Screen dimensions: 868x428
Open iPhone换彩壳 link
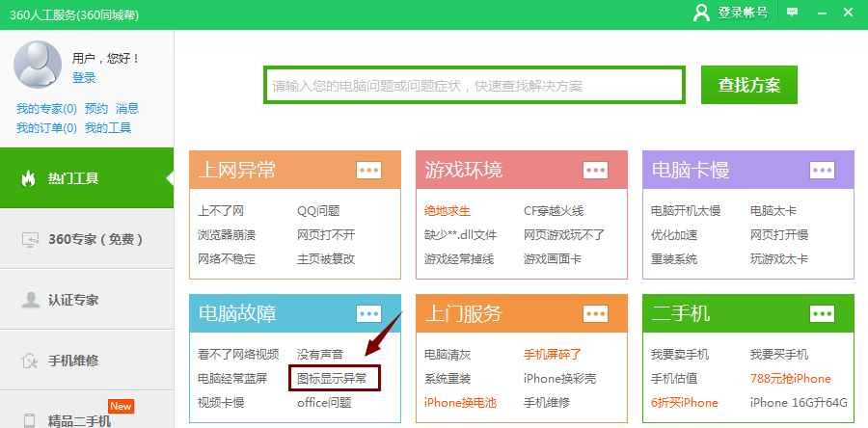tap(559, 379)
